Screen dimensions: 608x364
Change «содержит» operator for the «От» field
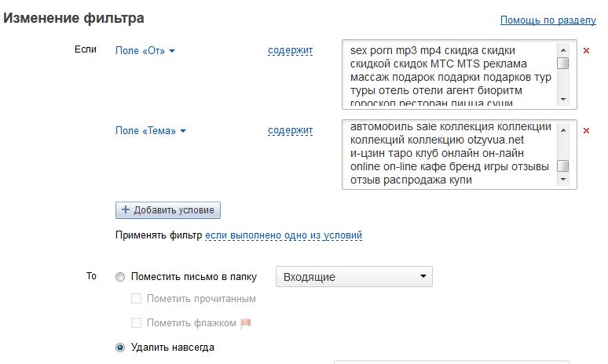(x=290, y=51)
